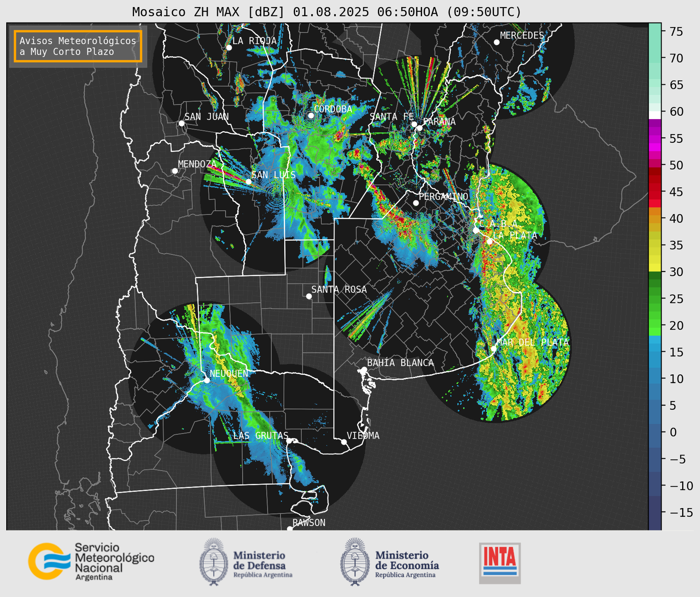Select the VIEDMA city marker dot
This screenshot has height=597, width=700.
(x=344, y=442)
